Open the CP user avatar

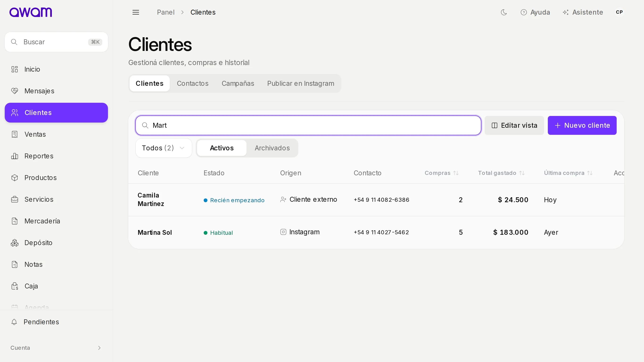point(619,12)
